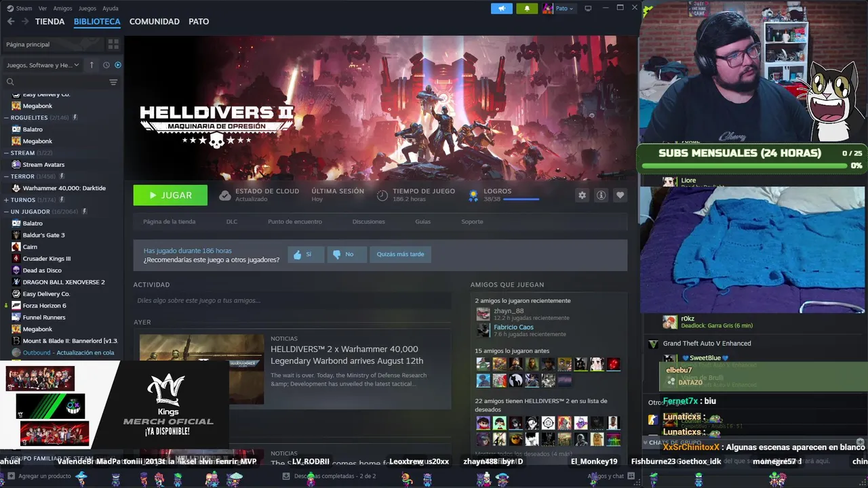Image resolution: width=868 pixels, height=488 pixels.
Task: Collapse the TERROR collection
Action: click(6, 176)
